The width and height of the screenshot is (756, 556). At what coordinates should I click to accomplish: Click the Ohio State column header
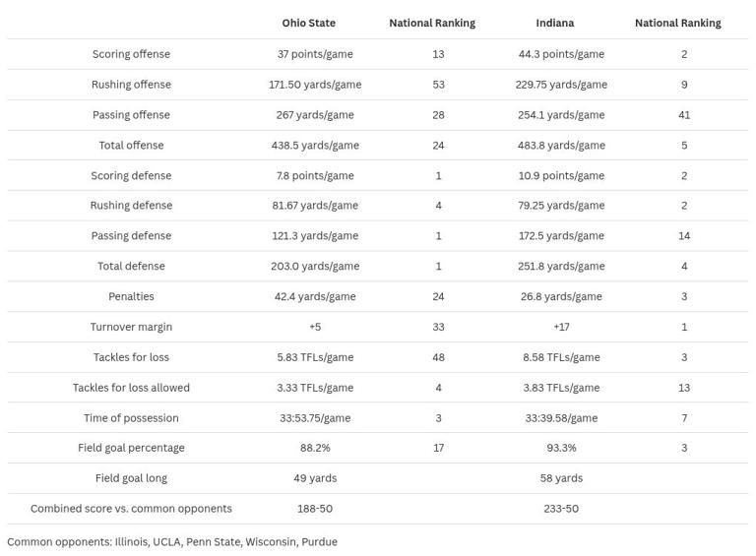point(308,23)
